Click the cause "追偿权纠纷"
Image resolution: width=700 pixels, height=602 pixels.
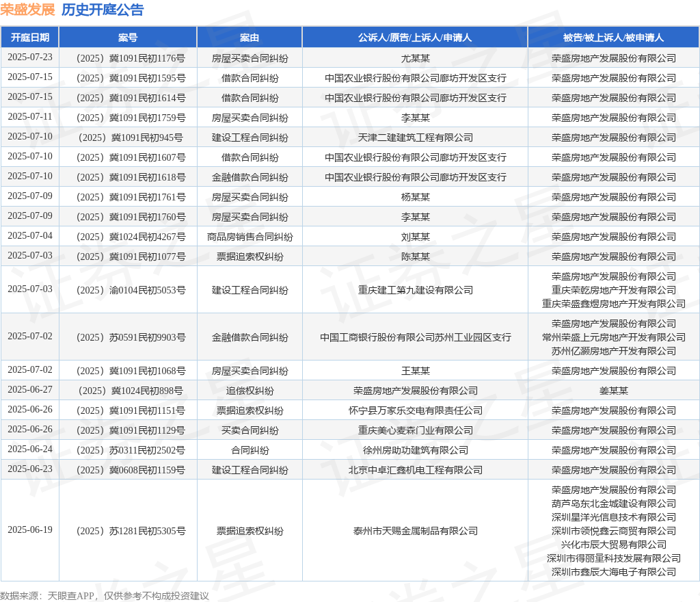coord(250,391)
